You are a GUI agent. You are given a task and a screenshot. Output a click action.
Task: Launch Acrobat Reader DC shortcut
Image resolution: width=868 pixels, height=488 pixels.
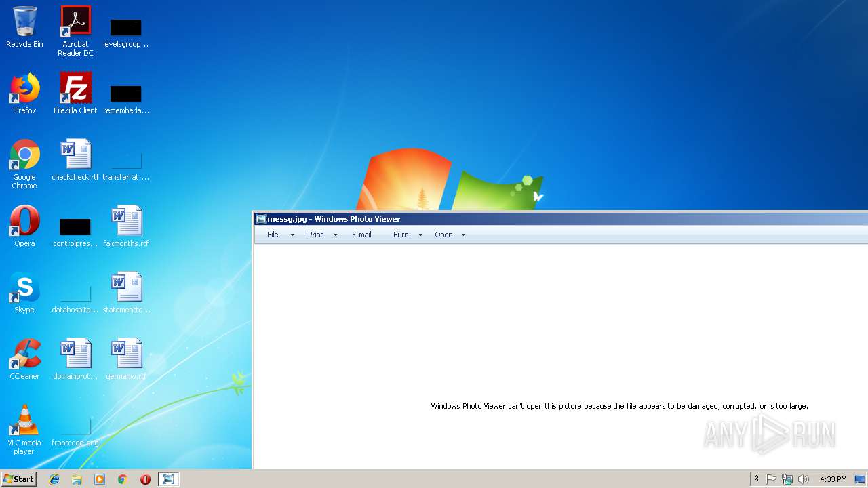[75, 30]
